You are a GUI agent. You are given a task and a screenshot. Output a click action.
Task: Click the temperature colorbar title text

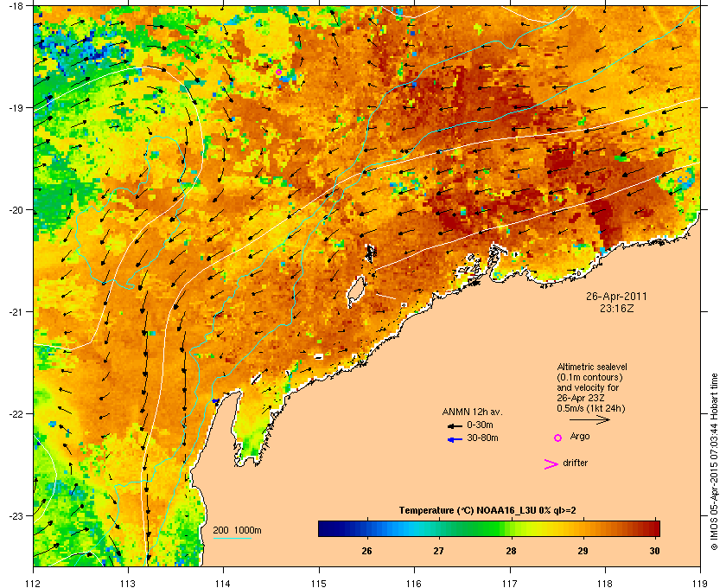(x=487, y=511)
